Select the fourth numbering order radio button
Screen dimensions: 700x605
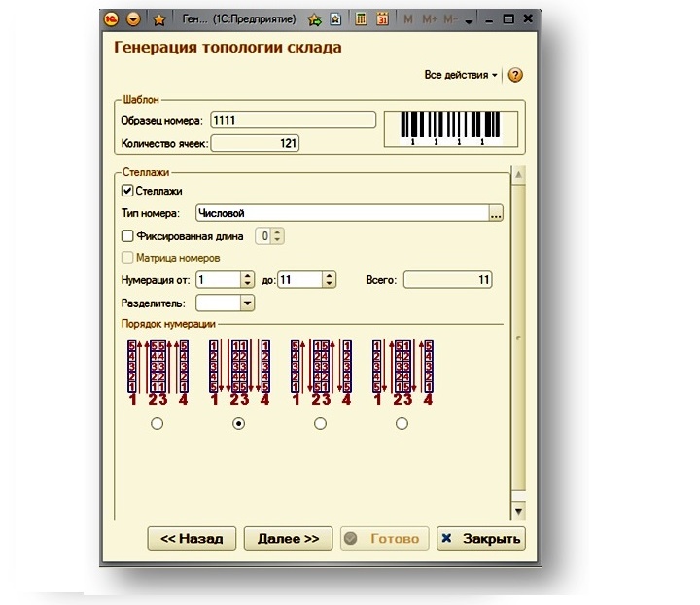click(x=402, y=423)
